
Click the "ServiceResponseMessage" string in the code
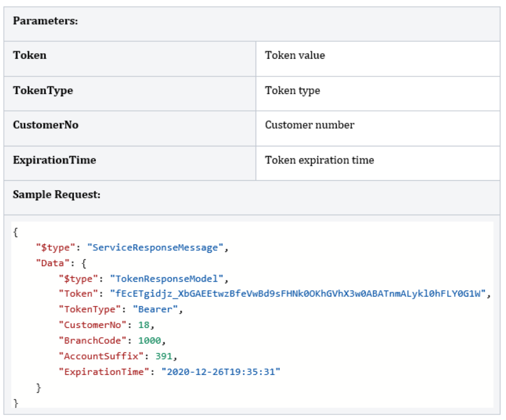[x=155, y=247]
